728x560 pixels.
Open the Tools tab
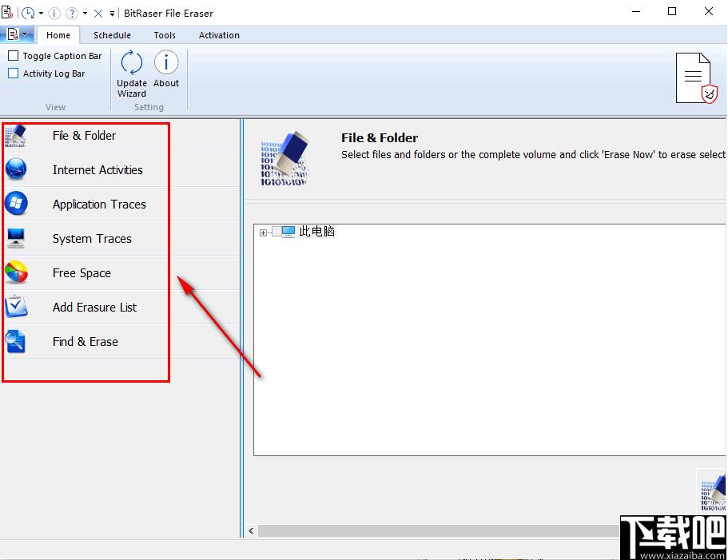tap(165, 35)
